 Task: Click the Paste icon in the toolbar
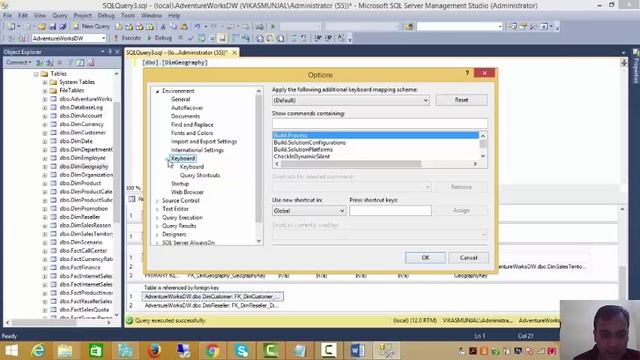tap(184, 27)
